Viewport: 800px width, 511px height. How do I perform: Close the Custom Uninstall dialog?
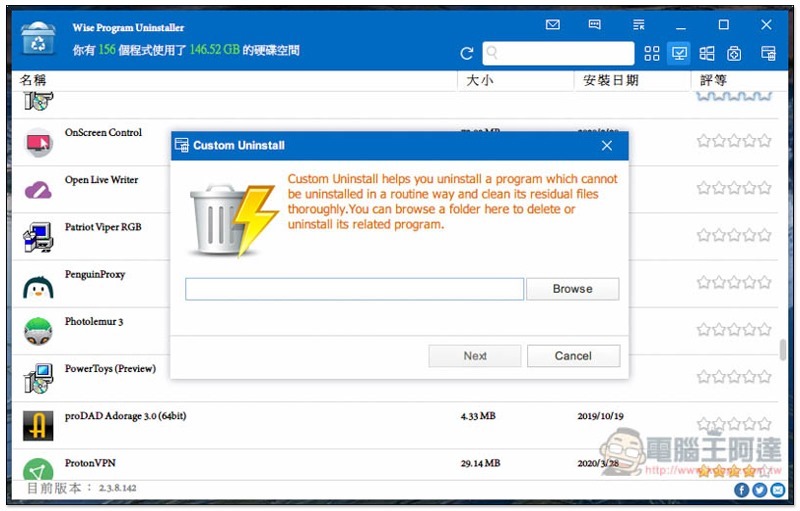click(x=606, y=146)
